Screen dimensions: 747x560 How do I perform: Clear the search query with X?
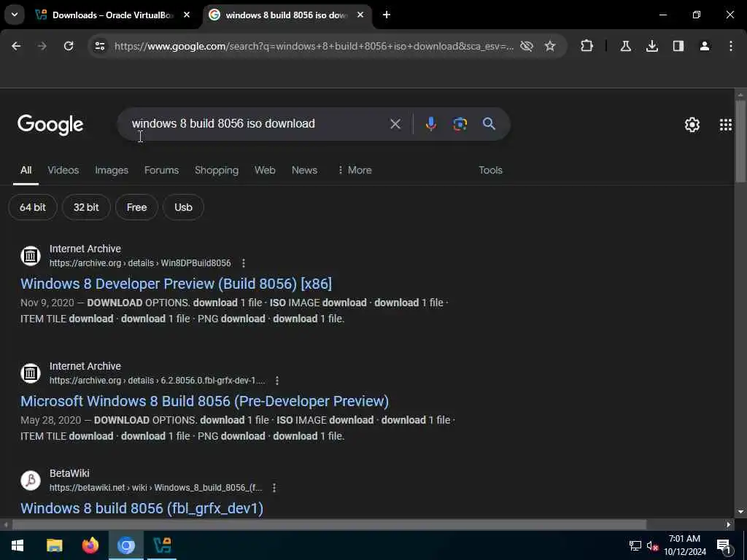395,124
